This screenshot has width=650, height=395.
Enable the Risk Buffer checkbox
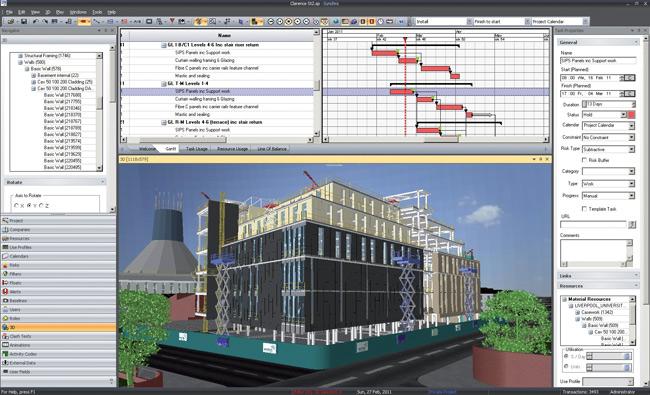(585, 160)
